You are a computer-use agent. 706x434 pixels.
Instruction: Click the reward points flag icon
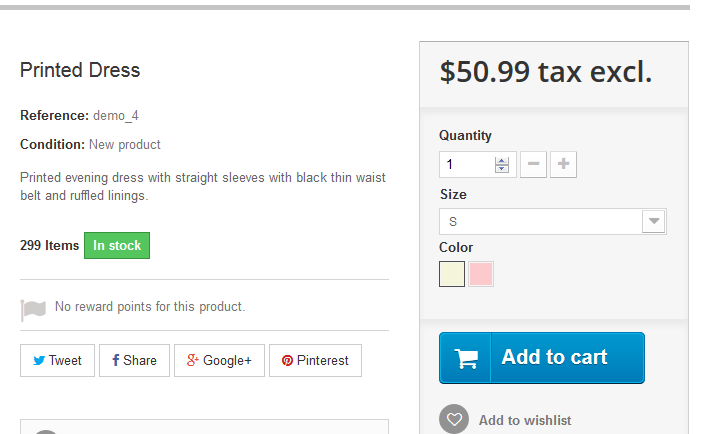coord(34,309)
